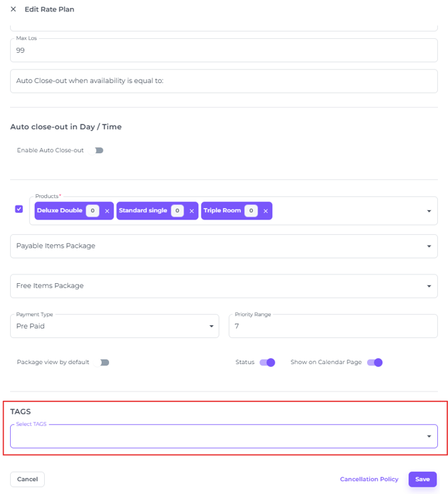Turn off the Status toggle

click(267, 362)
